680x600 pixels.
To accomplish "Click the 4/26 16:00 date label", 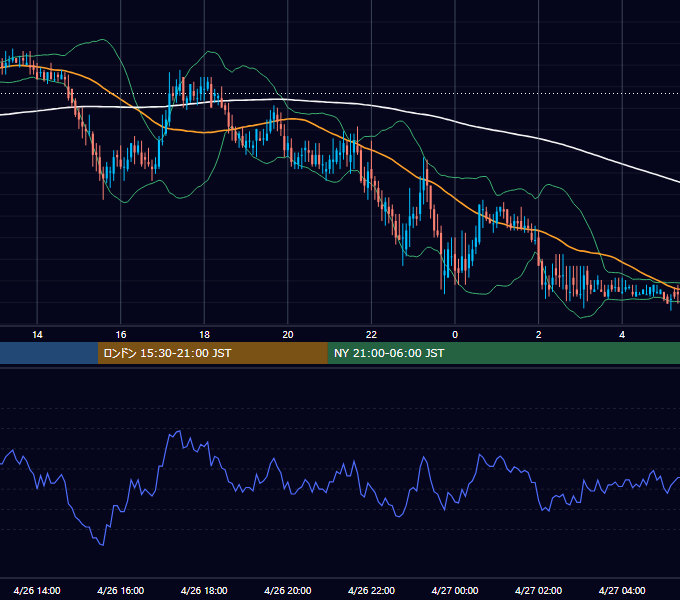I will click(121, 590).
